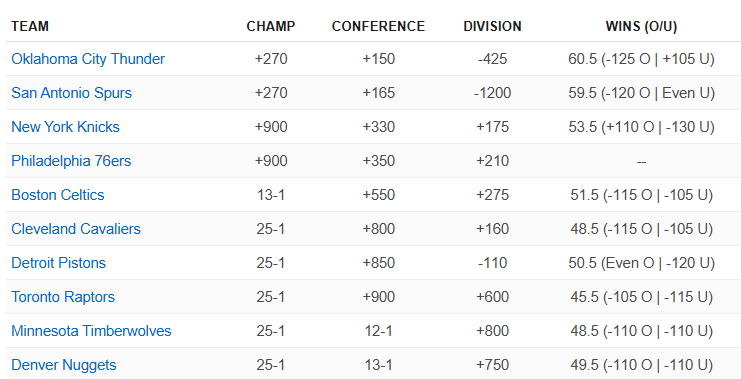The width and height of the screenshot is (741, 379).
Task: Select the Minnesota Timberwolves link
Action: (91, 331)
